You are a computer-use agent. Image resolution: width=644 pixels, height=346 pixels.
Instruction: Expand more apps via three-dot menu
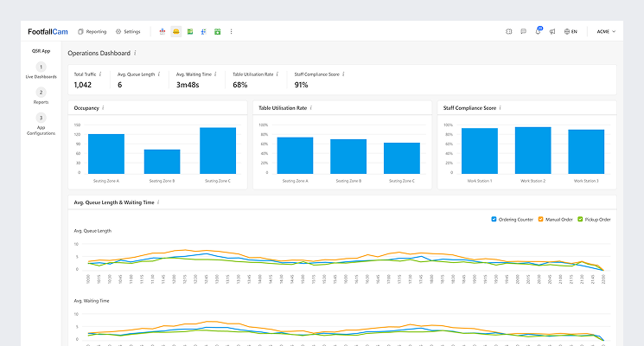coord(231,31)
